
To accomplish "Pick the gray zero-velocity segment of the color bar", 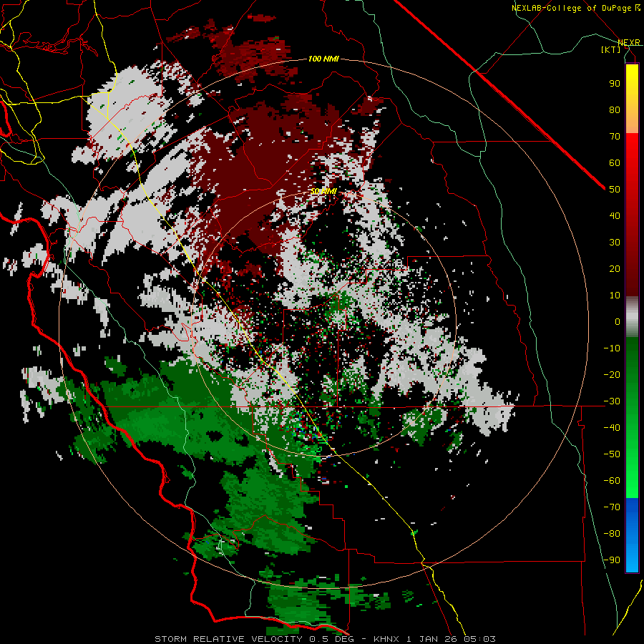I will 632,317.
